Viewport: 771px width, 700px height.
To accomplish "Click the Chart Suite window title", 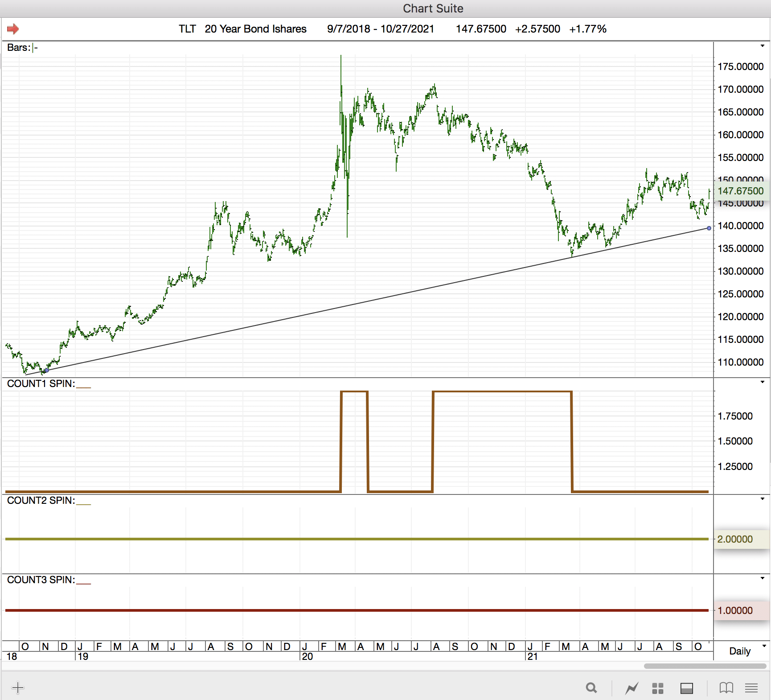I will point(433,8).
